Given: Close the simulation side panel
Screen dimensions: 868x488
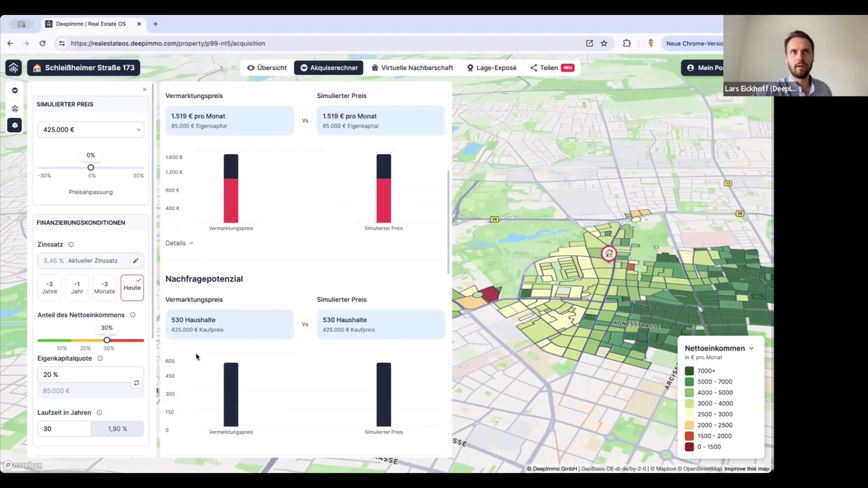Looking at the screenshot, I should pos(145,89).
